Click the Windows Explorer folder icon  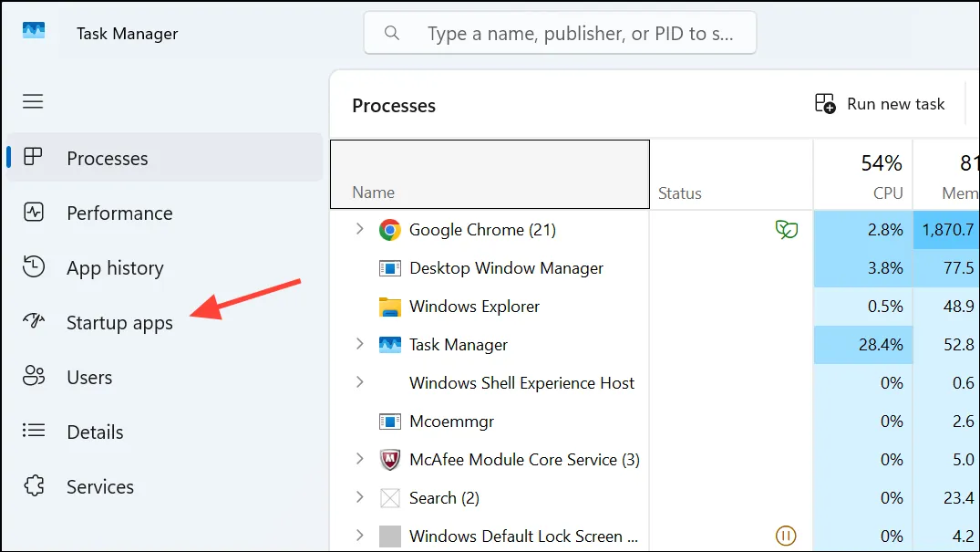pyautogui.click(x=390, y=307)
